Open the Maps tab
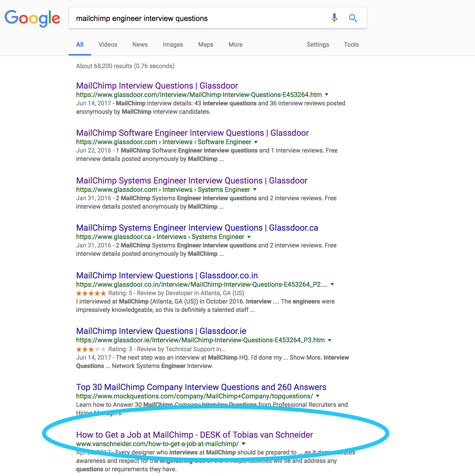The width and height of the screenshot is (475, 476). [206, 45]
